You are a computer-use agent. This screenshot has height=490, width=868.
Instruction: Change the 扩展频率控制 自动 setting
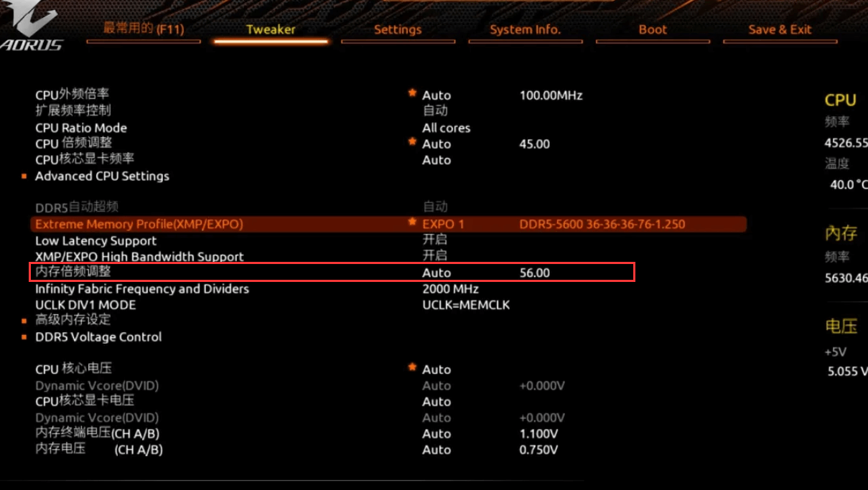tap(434, 110)
